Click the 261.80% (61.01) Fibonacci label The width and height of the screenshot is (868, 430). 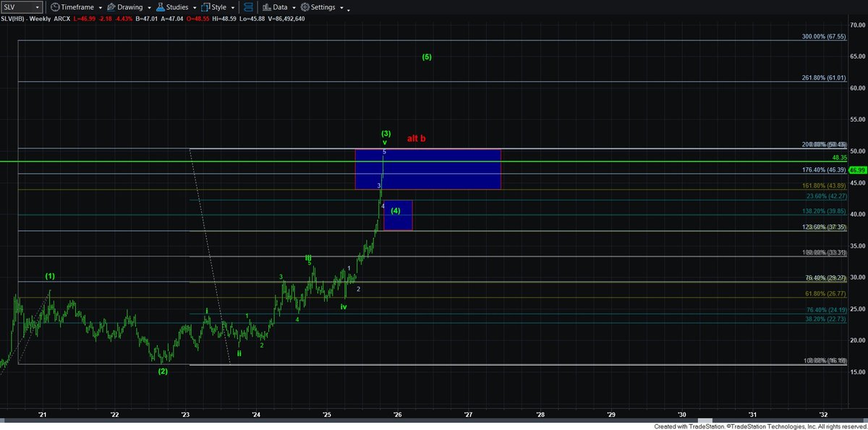[823, 77]
